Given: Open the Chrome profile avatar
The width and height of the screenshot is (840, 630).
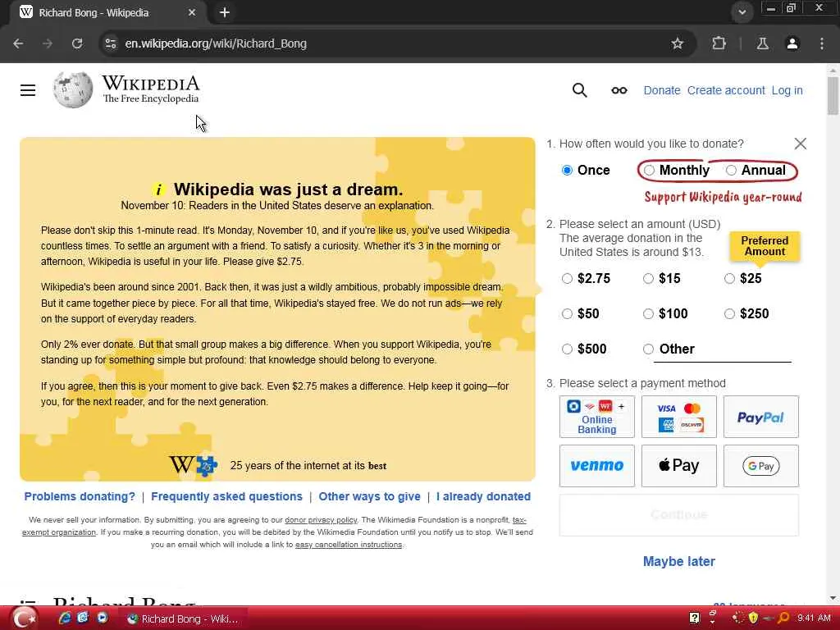Looking at the screenshot, I should tap(792, 43).
